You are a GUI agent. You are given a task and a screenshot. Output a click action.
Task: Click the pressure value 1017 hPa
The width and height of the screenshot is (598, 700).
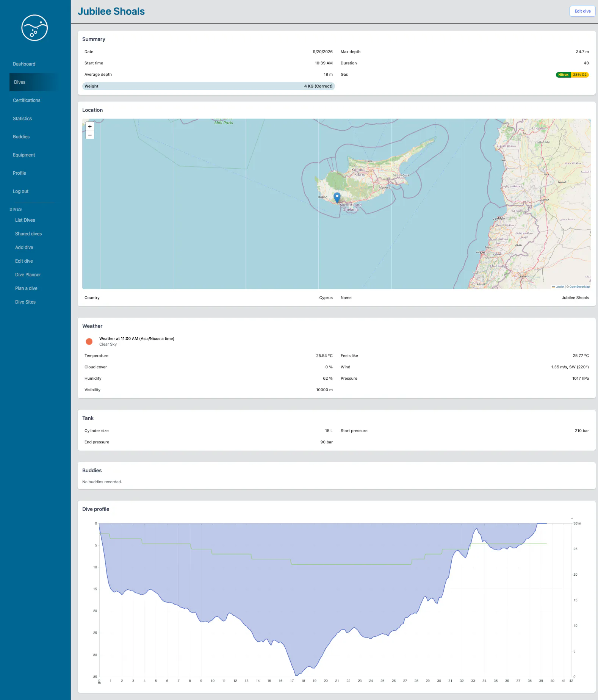click(x=581, y=379)
